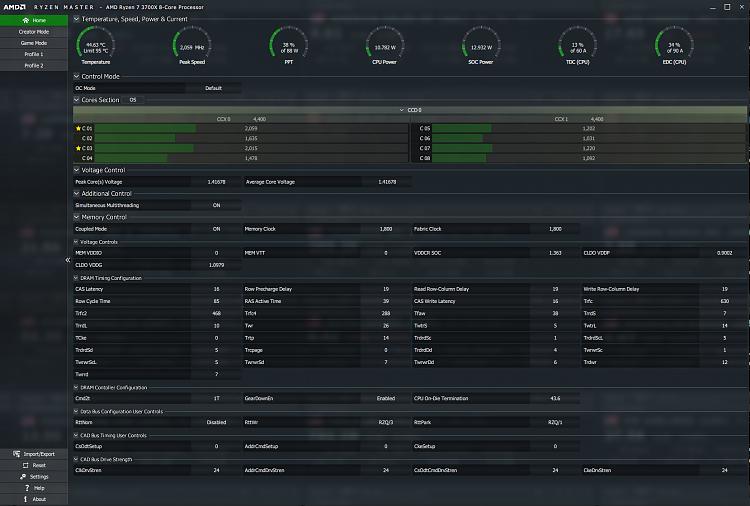
Task: Collapse CAD Bus Drive Strength subsection
Action: 76,459
